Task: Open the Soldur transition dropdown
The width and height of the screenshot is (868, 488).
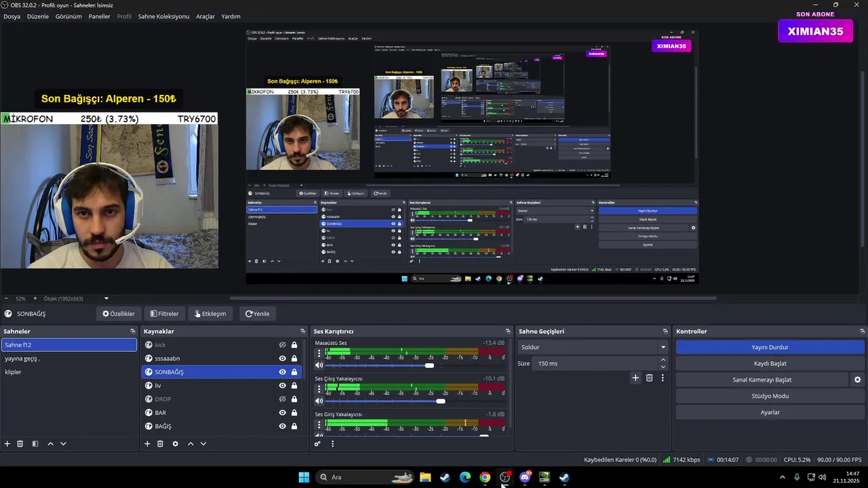Action: [593, 347]
